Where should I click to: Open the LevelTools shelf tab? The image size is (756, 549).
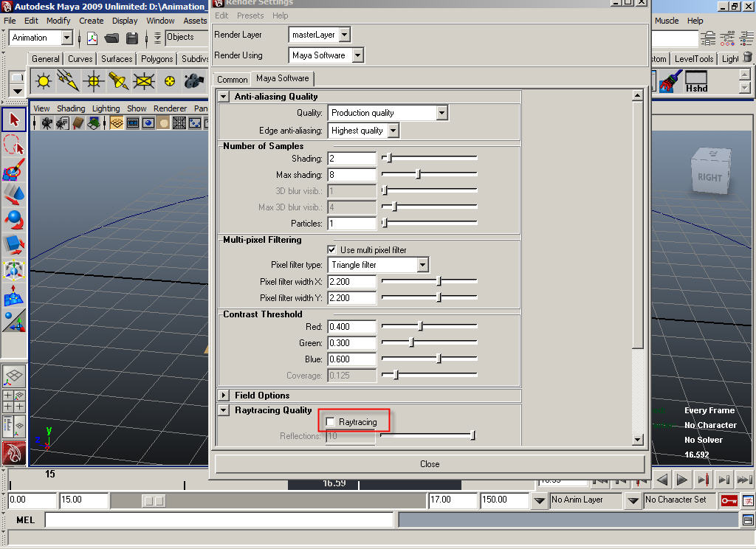tap(694, 59)
